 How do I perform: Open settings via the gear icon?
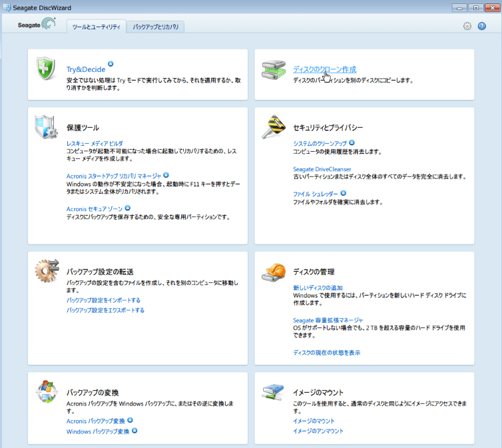[467, 26]
